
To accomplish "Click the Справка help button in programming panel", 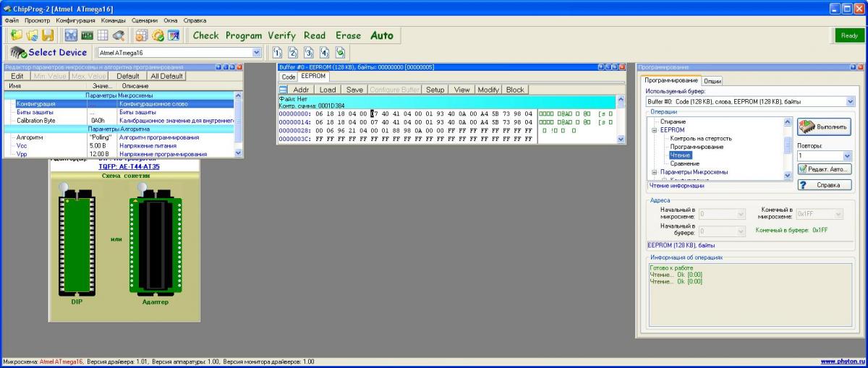I will pos(824,184).
